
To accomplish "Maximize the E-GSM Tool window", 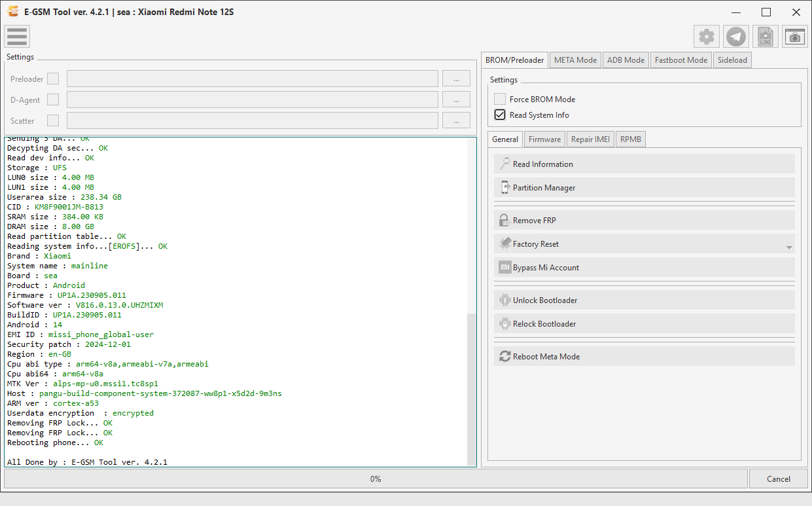I will coord(766,12).
